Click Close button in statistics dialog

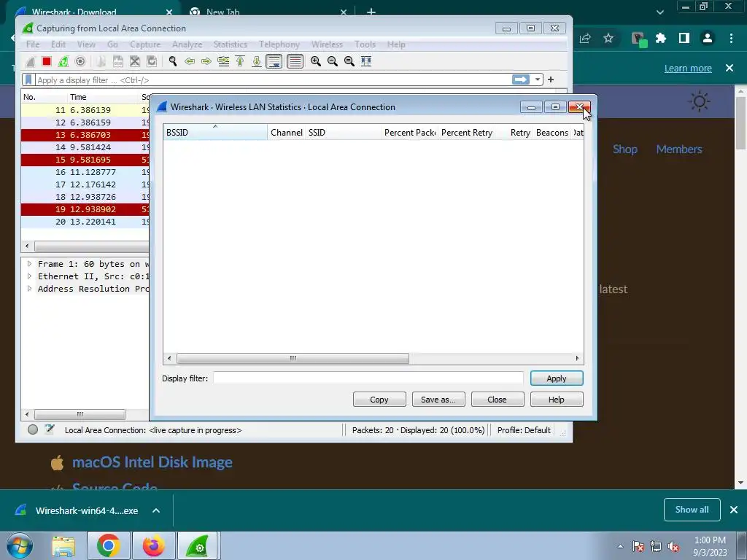pyautogui.click(x=498, y=400)
